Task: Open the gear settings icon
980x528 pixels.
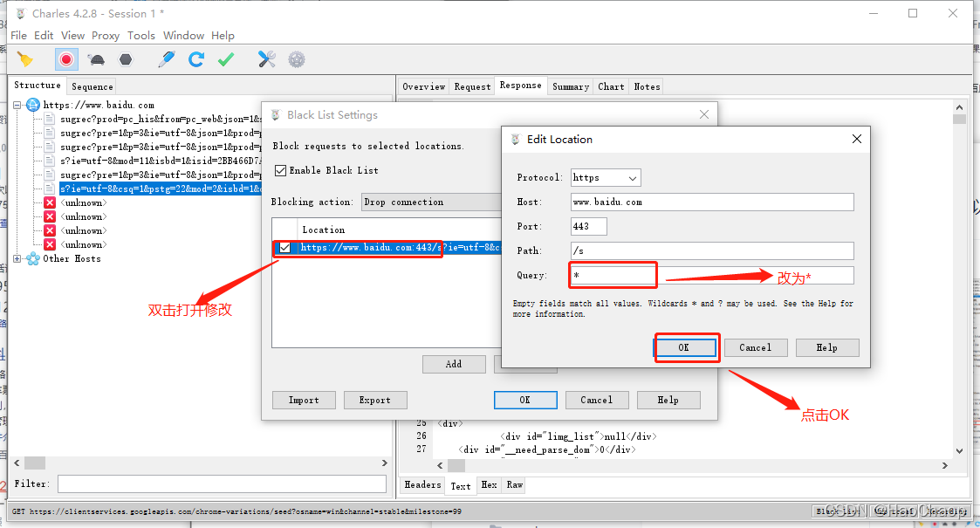Action: 296,59
